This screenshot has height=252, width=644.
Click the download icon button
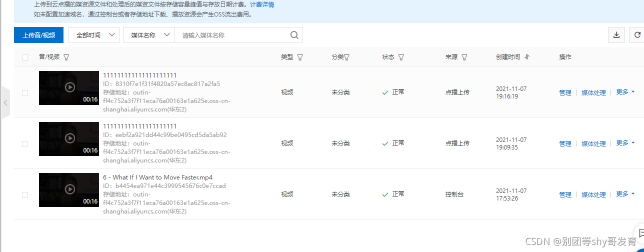point(616,35)
